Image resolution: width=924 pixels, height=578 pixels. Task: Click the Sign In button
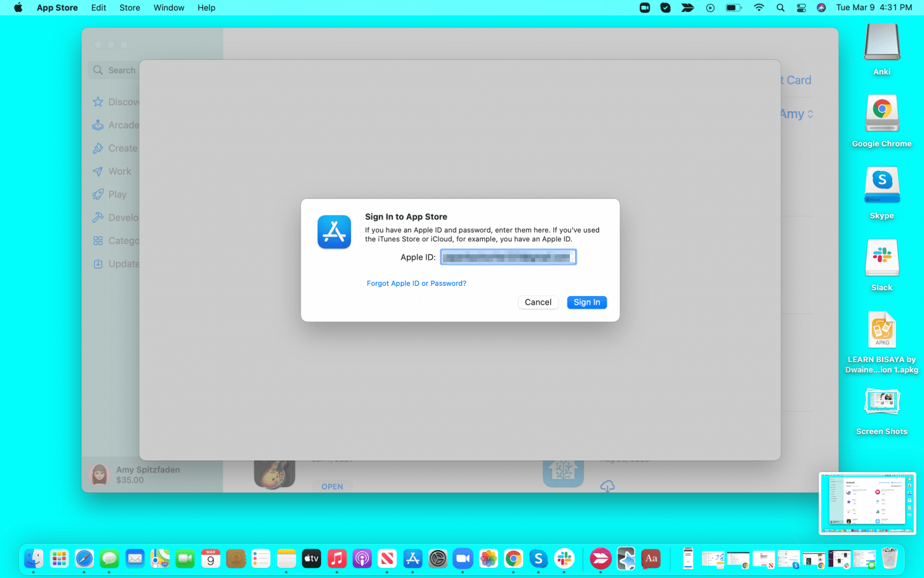586,302
